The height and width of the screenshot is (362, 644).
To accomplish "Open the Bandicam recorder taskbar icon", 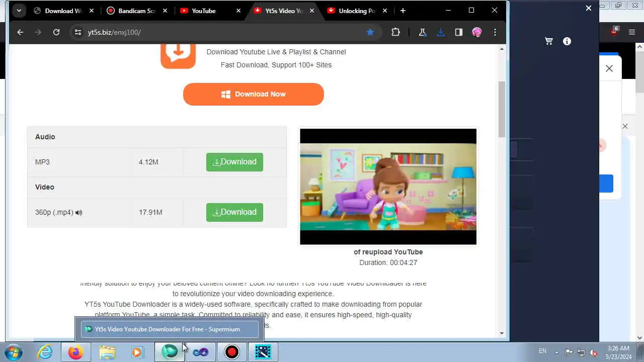I will [232, 352].
